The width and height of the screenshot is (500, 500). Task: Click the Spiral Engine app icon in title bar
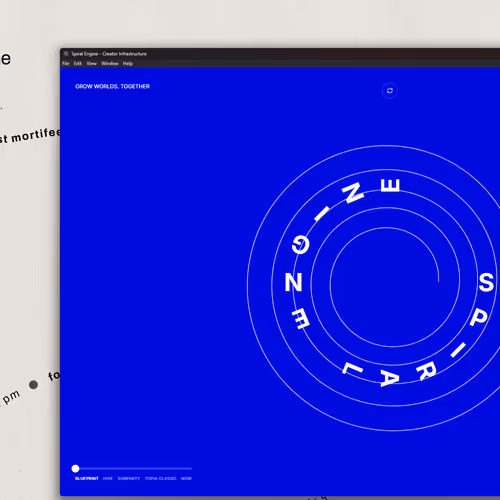(66, 54)
